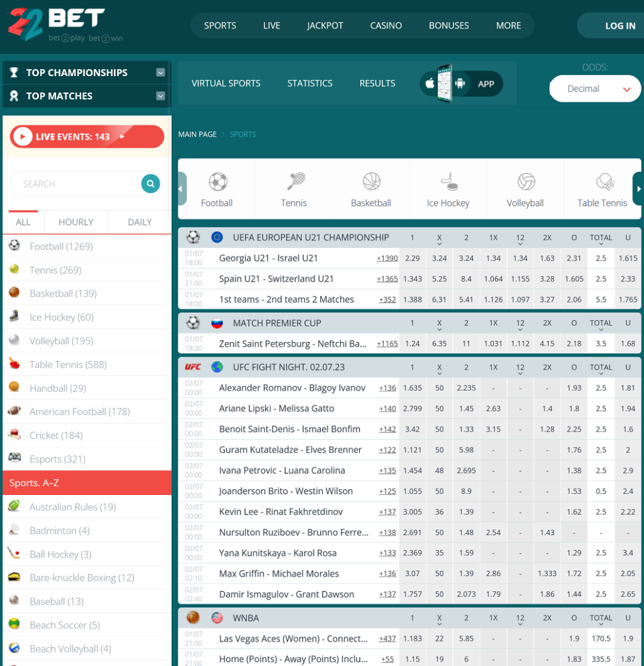This screenshot has height=666, width=644.
Task: Open the Results page
Action: click(377, 83)
